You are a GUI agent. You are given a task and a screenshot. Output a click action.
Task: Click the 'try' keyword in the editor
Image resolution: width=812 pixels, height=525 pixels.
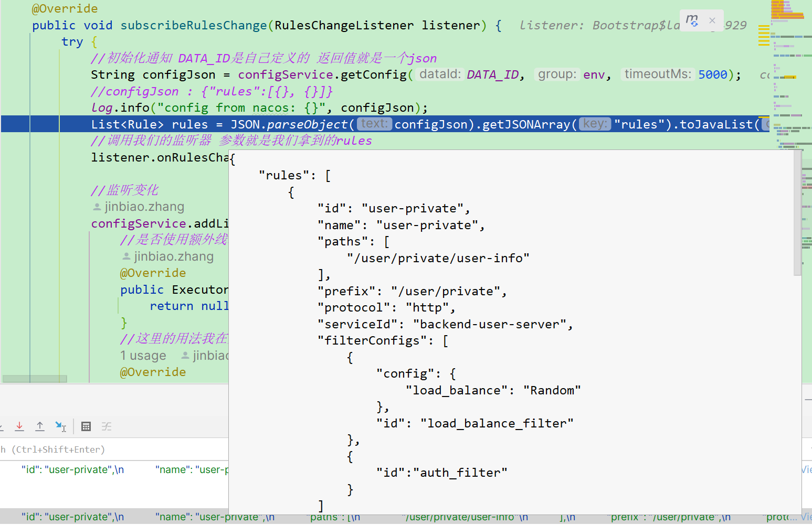tap(72, 41)
